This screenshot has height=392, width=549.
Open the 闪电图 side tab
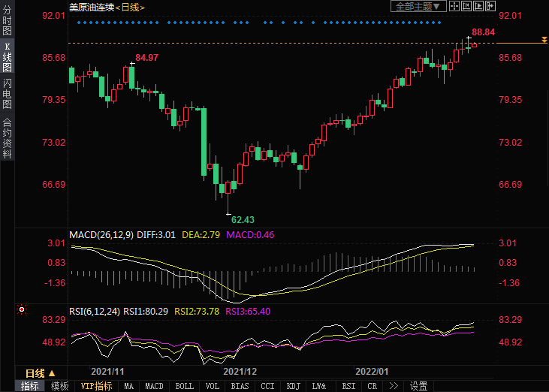click(x=7, y=94)
